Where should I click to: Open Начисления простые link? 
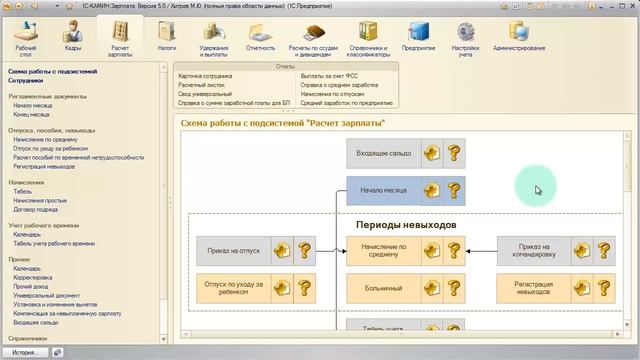point(40,200)
